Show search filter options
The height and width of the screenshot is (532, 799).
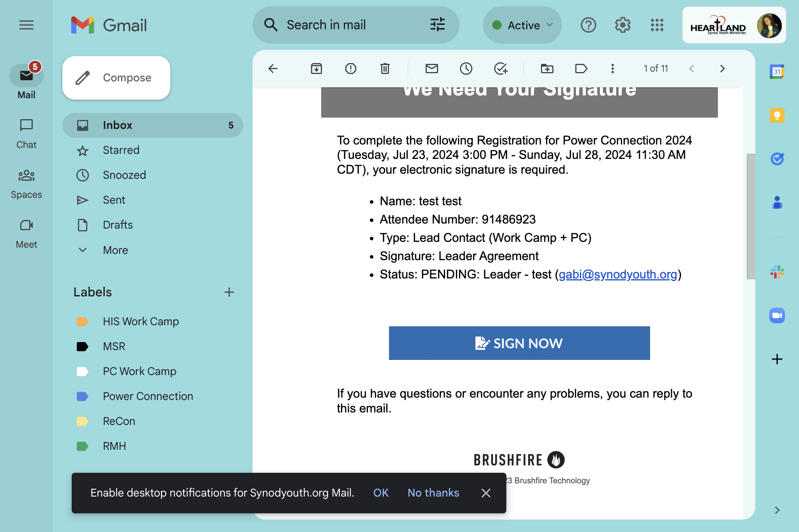point(438,25)
